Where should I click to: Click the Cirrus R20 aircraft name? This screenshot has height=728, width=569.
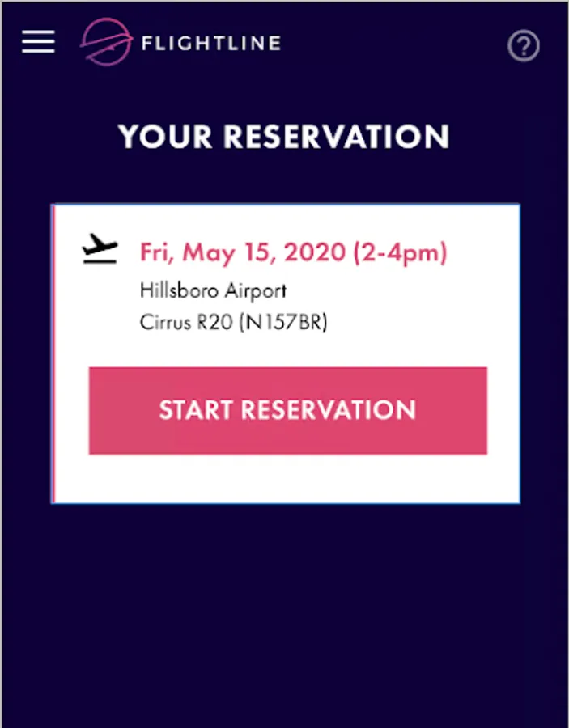(x=186, y=322)
